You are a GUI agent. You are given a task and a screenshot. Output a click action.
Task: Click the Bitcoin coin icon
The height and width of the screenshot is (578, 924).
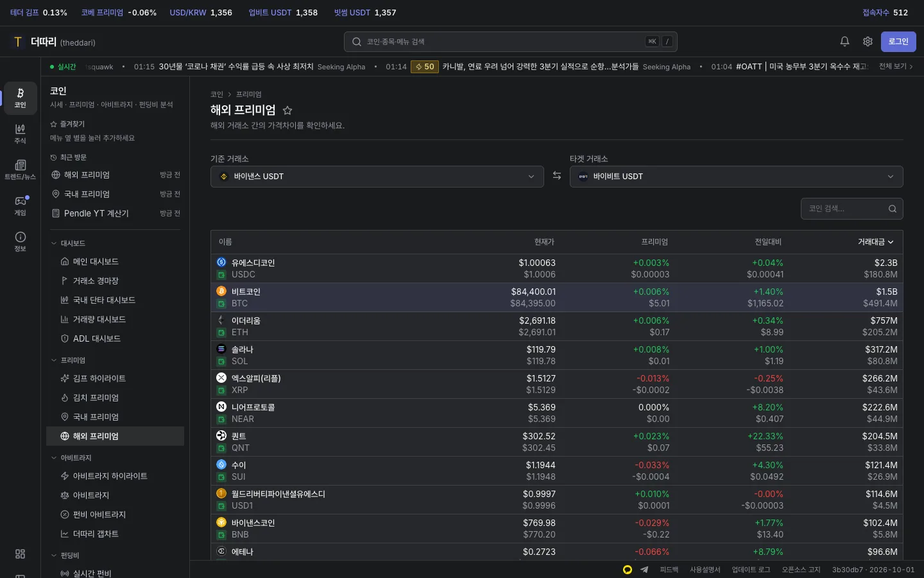pyautogui.click(x=221, y=291)
